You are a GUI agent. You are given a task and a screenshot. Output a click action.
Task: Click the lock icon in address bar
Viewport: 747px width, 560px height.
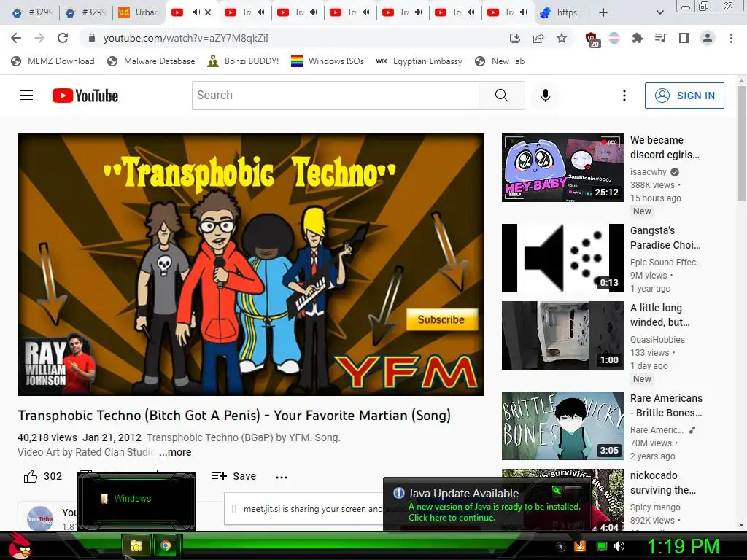(x=92, y=38)
